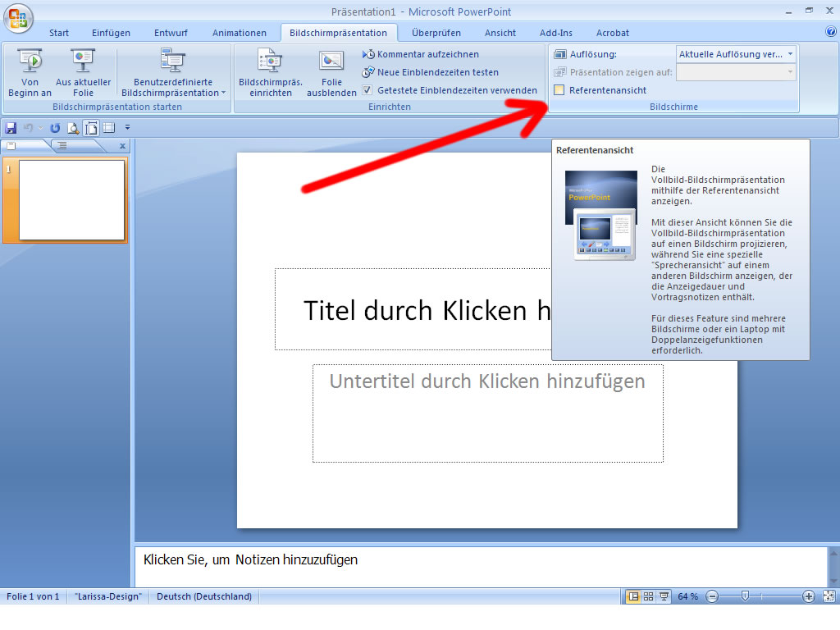Click "Larissa-Design" in status bar
This screenshot has height=630, width=840.
[108, 596]
